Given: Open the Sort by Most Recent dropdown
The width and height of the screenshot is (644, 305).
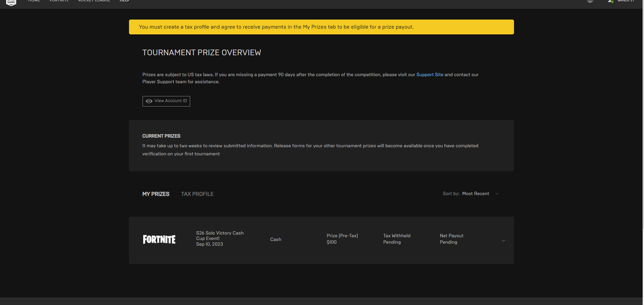Looking at the screenshot, I should [x=471, y=194].
